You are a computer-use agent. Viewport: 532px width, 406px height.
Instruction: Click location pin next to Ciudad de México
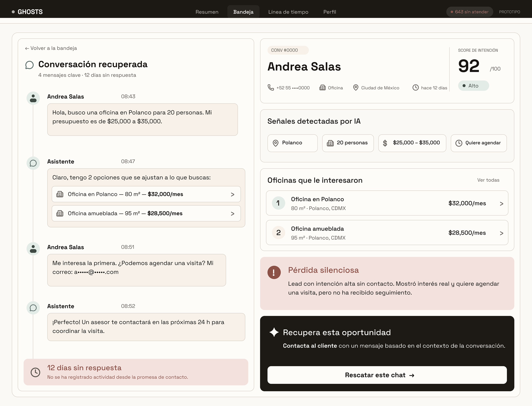tap(356, 87)
